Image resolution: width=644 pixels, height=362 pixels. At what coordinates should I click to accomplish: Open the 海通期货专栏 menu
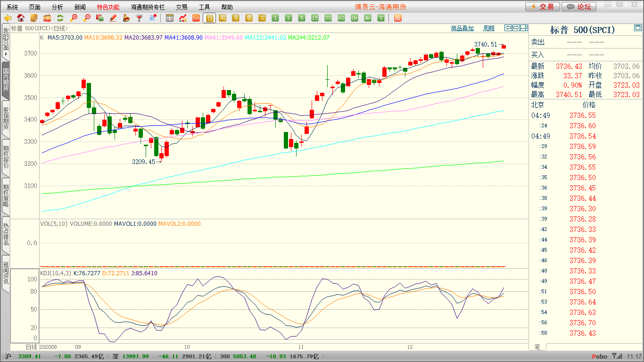(148, 7)
